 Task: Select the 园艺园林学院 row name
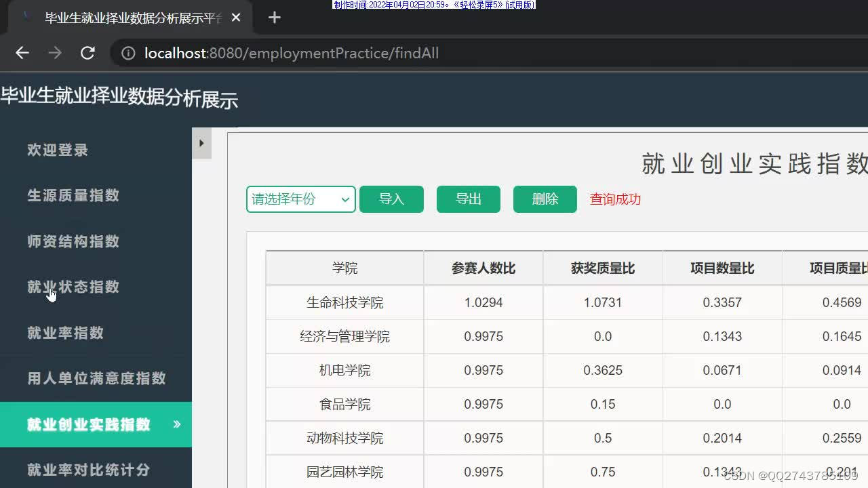pyautogui.click(x=345, y=472)
